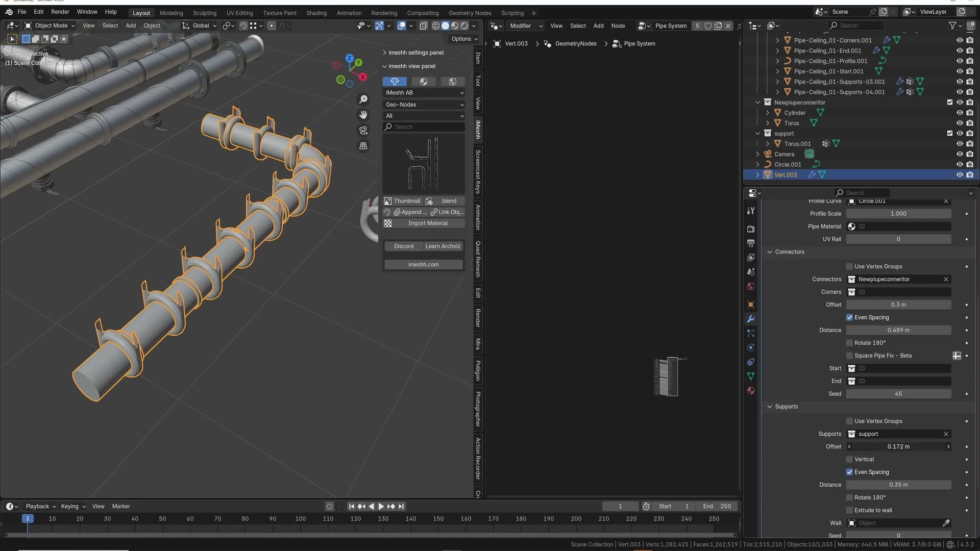Expand the Camera item in outliner
This screenshot has height=551, width=980.
(x=758, y=154)
